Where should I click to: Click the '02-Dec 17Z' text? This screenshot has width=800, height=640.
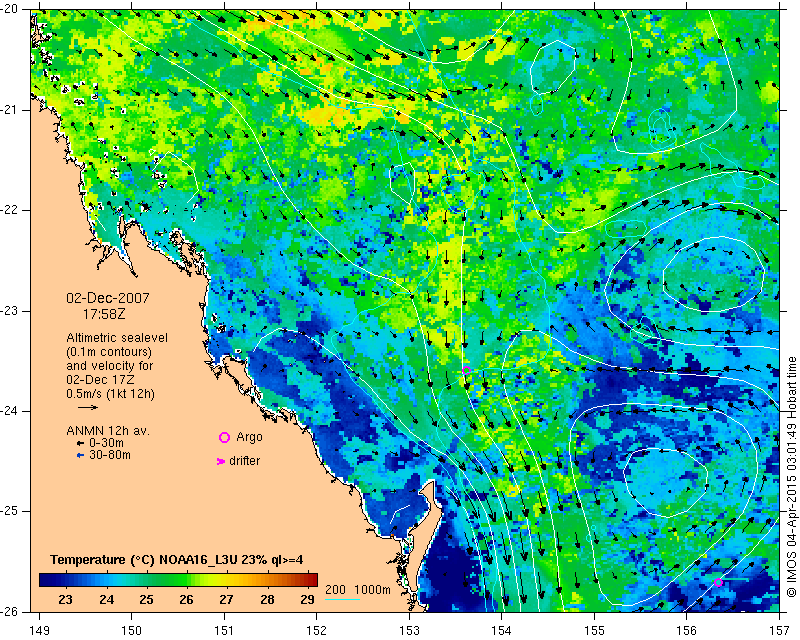click(x=100, y=380)
